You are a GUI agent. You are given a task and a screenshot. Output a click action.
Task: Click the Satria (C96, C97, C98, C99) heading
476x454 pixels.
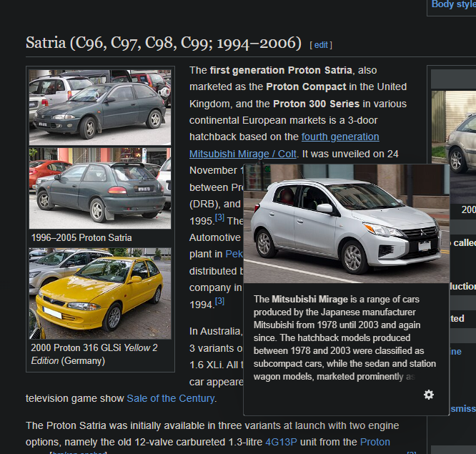coord(164,43)
